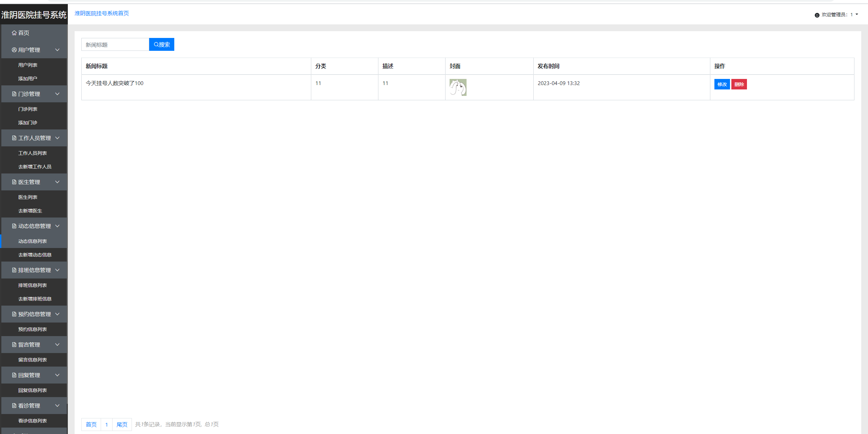Click the document icon beside 回复管理

coord(14,375)
